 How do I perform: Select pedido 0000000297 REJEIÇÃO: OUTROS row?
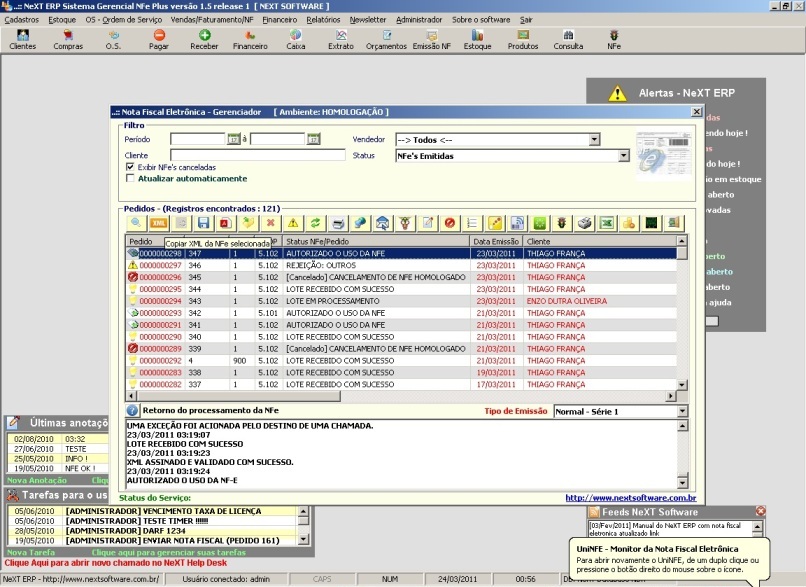(401, 265)
